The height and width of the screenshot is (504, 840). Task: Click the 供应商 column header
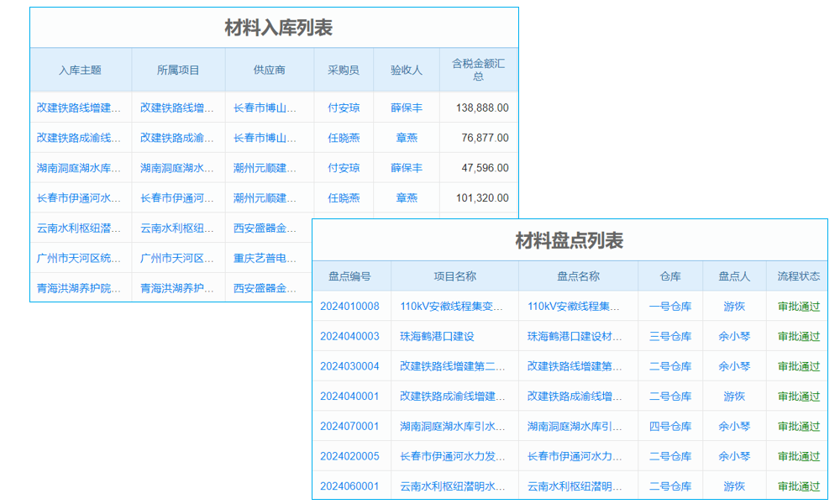270,71
